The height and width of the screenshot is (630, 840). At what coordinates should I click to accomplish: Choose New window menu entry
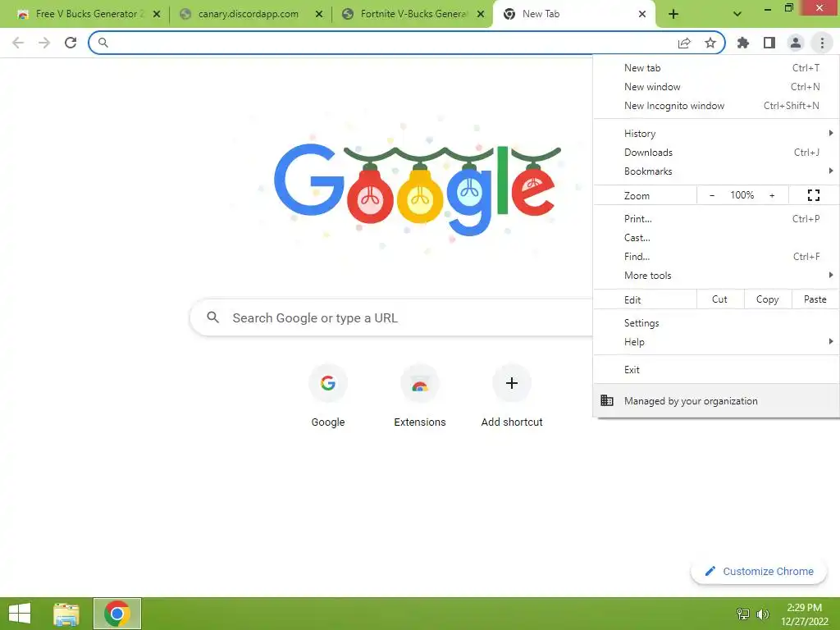coord(715,87)
